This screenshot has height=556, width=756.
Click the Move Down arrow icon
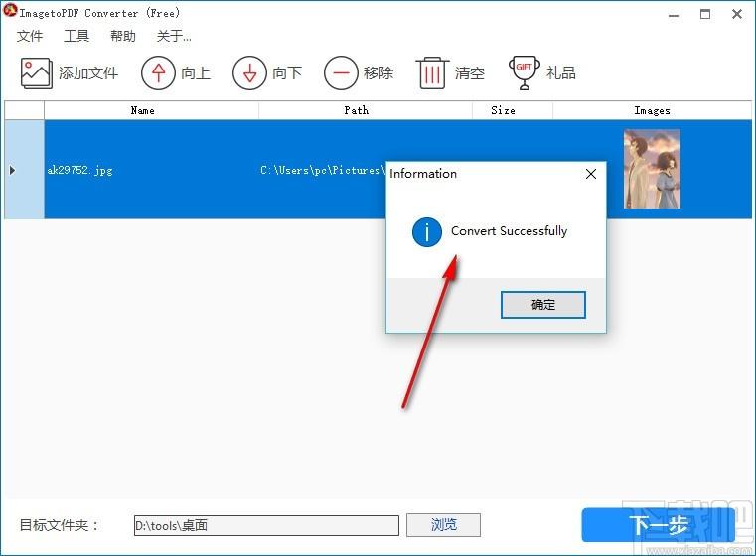(x=249, y=73)
